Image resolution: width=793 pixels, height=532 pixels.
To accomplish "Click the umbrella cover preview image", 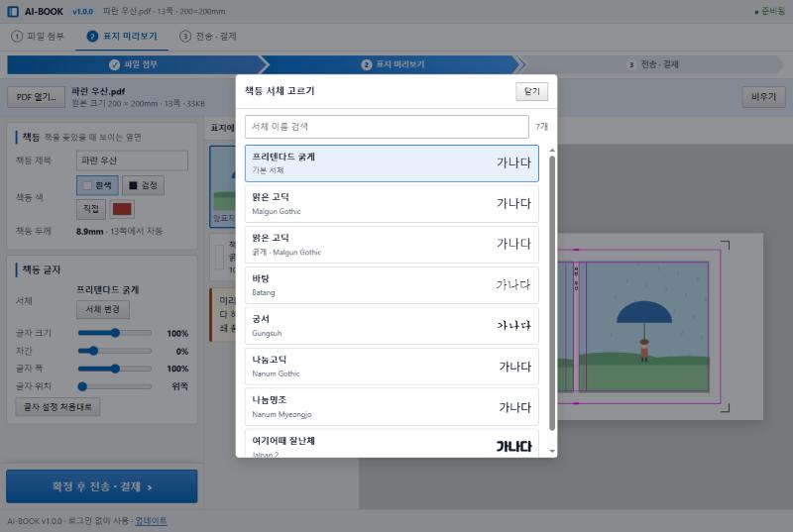I will pos(643,326).
